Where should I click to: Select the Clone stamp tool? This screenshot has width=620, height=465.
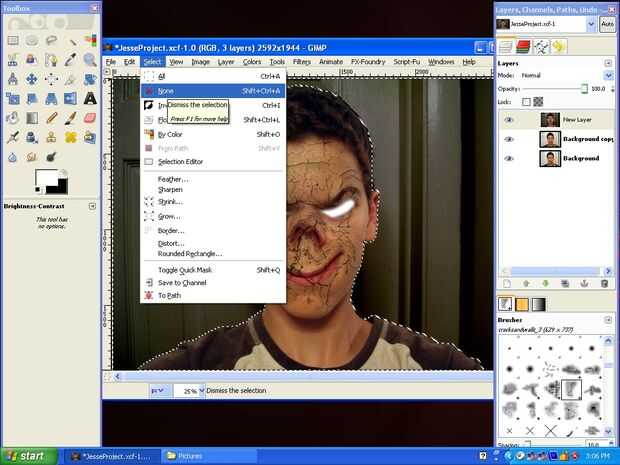coord(51,137)
